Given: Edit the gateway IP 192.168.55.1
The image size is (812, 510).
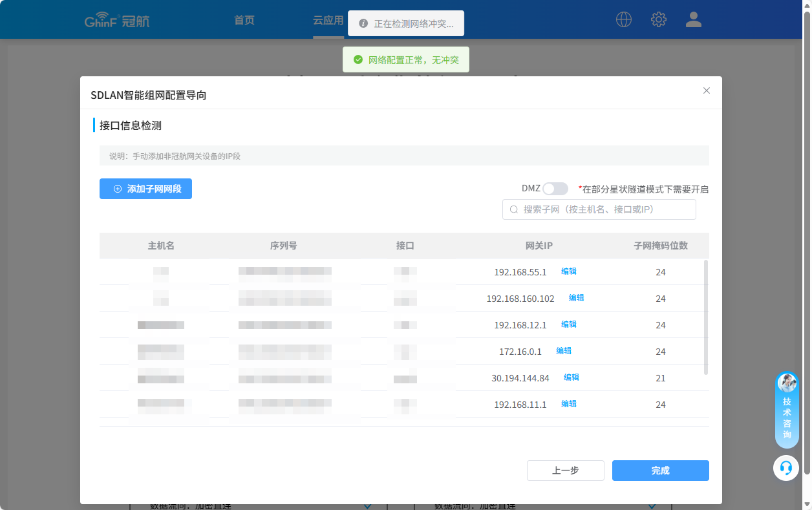Looking at the screenshot, I should pyautogui.click(x=569, y=271).
